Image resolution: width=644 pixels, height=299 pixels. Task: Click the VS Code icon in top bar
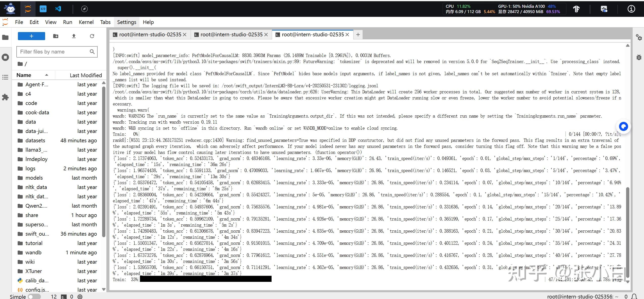tap(58, 9)
